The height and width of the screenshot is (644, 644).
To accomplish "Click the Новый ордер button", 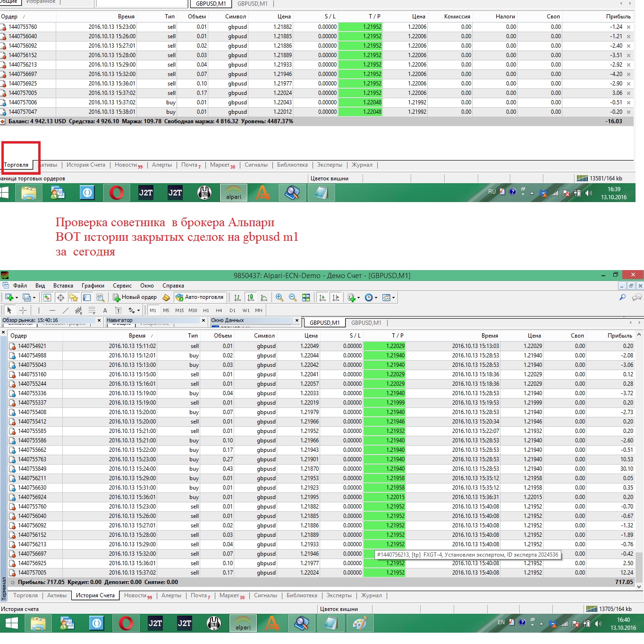I will pyautogui.click(x=135, y=297).
